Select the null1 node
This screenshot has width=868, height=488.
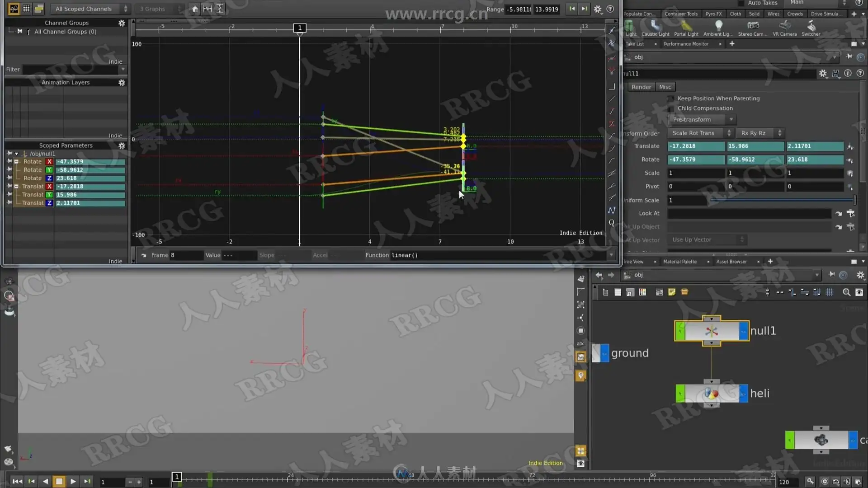(x=712, y=331)
